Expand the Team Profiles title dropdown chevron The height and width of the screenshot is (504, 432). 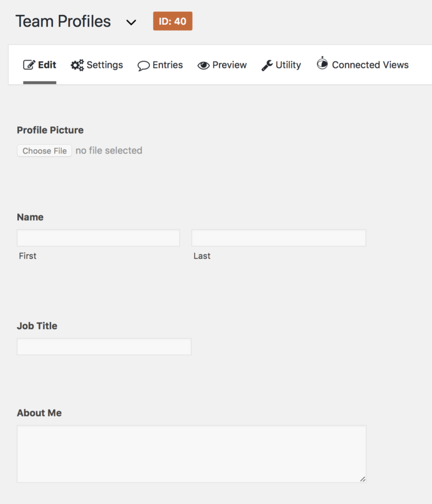pyautogui.click(x=131, y=23)
